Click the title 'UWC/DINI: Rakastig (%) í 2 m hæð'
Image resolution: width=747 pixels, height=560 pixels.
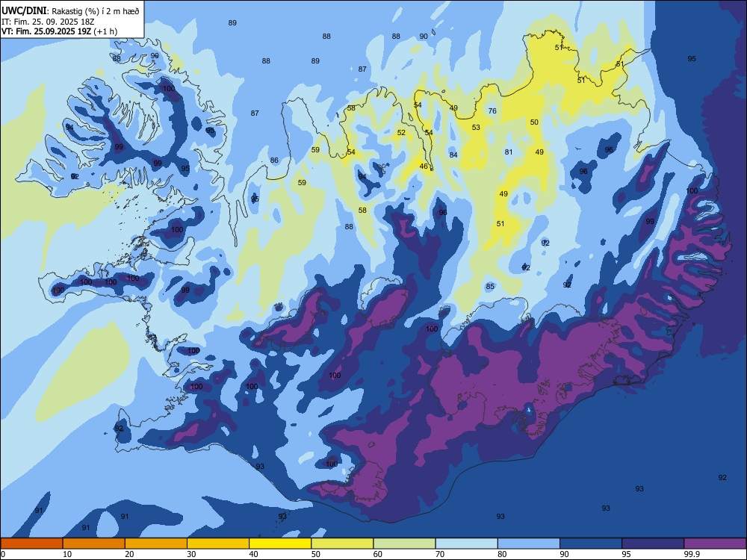(x=70, y=11)
